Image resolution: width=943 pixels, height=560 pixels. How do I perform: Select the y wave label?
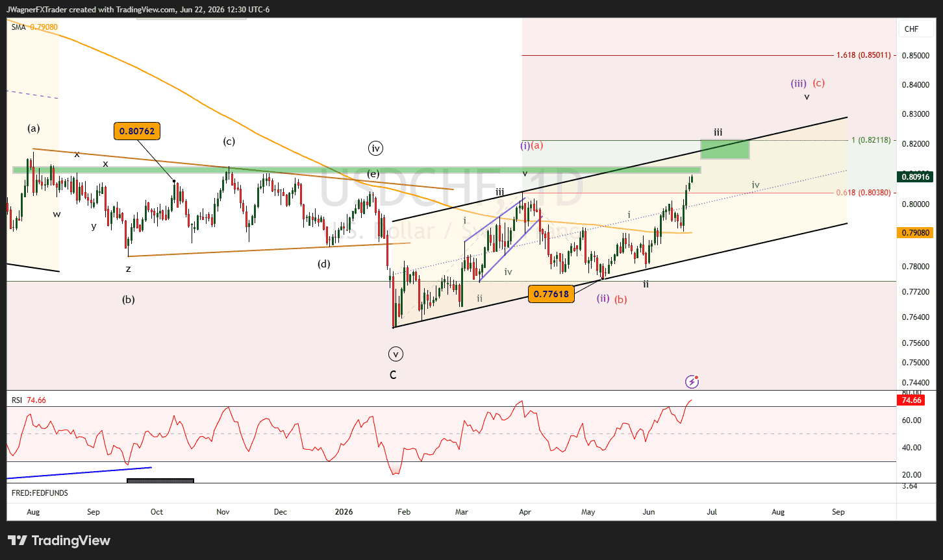[94, 226]
